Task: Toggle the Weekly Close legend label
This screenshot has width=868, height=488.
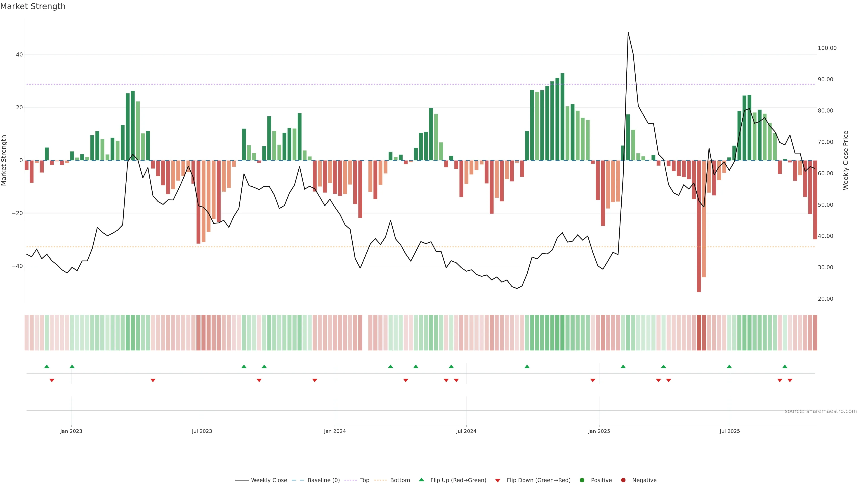Action: coord(269,480)
